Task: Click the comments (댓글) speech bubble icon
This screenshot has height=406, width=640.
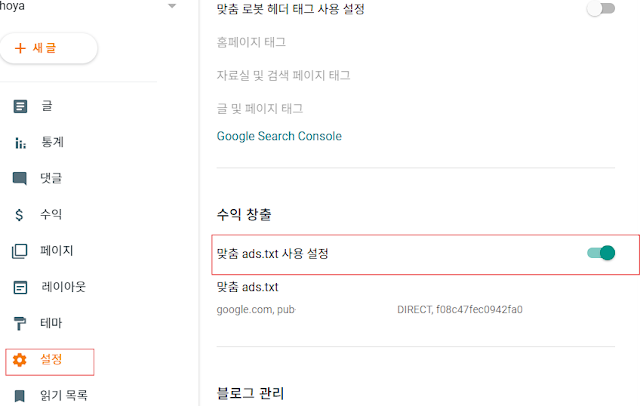Action: pos(20,179)
